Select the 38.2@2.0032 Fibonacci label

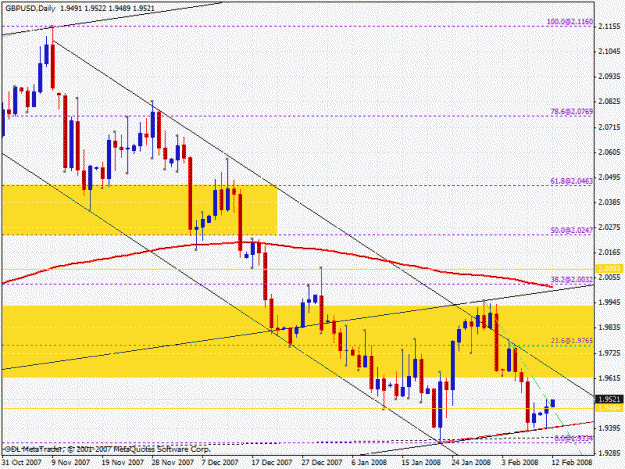pos(572,279)
